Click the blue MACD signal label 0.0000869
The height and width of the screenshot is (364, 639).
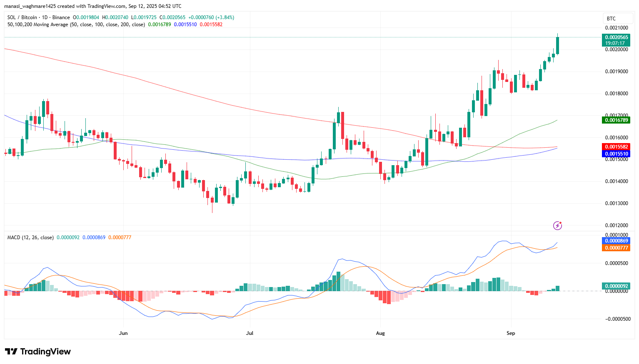616,241
